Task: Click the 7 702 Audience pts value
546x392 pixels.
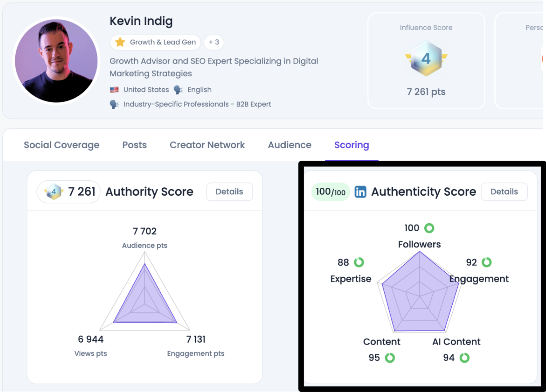Action: coord(145,231)
